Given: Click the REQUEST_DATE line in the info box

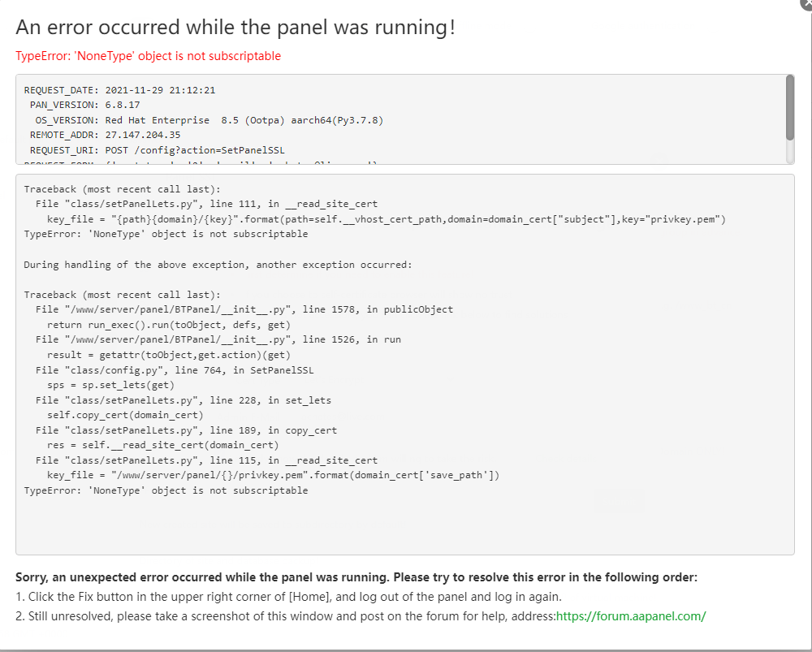Looking at the screenshot, I should tap(119, 90).
